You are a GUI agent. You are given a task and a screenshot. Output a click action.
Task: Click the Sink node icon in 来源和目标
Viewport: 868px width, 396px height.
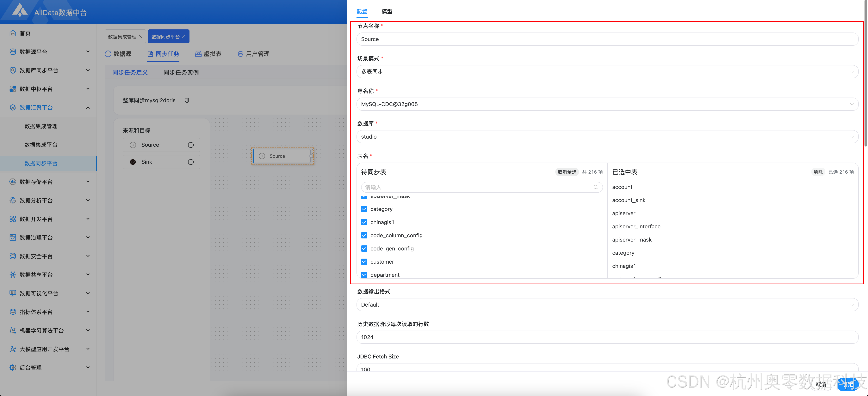(x=133, y=162)
